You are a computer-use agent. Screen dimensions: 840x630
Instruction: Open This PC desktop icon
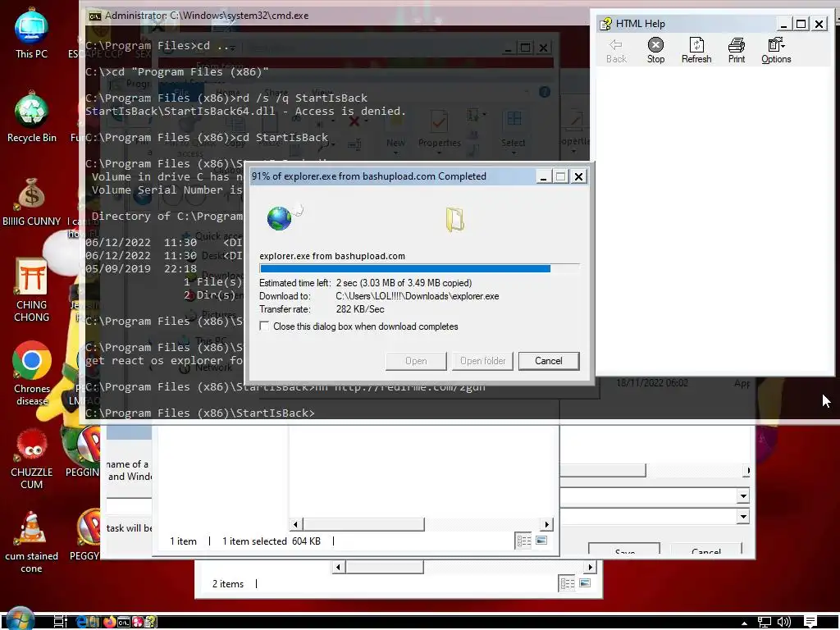click(31, 34)
